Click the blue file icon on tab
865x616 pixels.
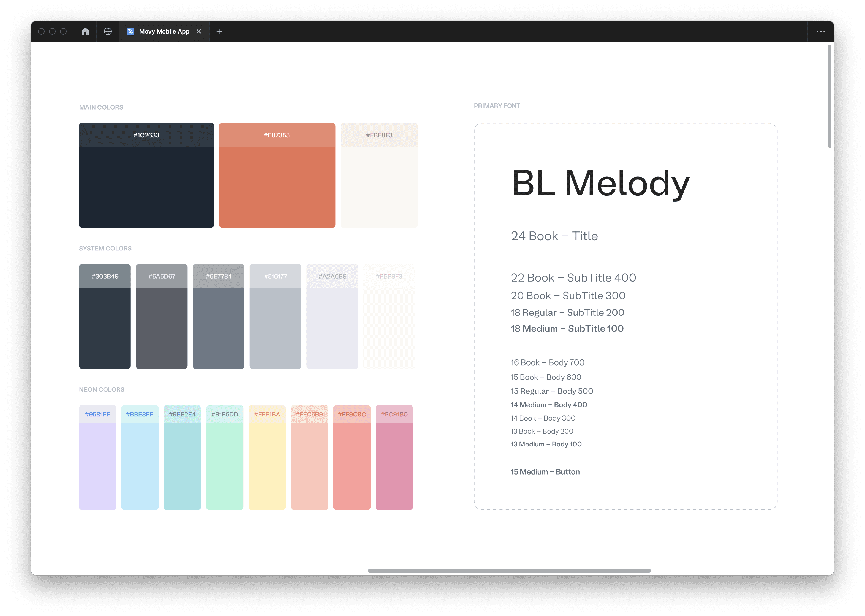pyautogui.click(x=130, y=31)
